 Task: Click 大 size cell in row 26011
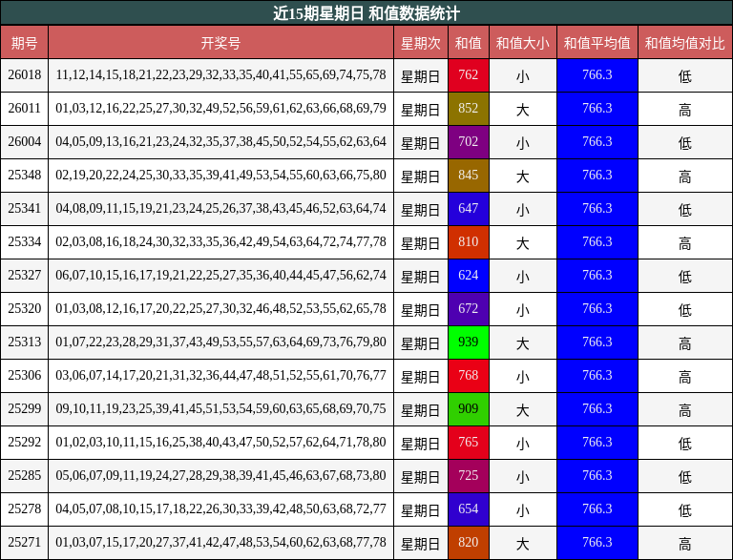[523, 109]
